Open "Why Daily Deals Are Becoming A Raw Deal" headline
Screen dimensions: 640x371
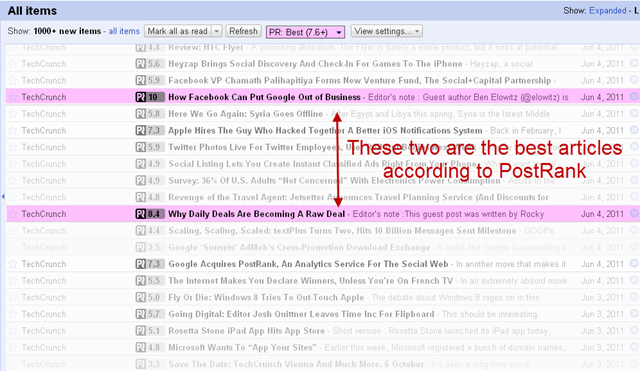[x=256, y=214]
